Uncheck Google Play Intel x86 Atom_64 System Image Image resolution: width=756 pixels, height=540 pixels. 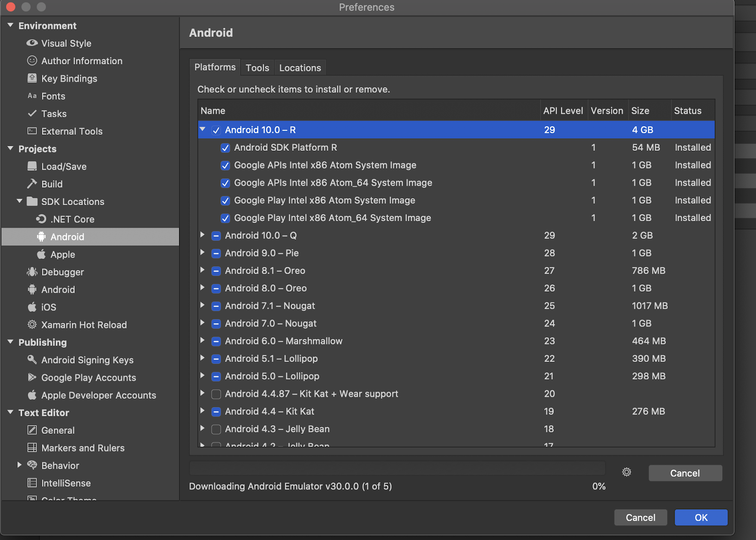(225, 218)
